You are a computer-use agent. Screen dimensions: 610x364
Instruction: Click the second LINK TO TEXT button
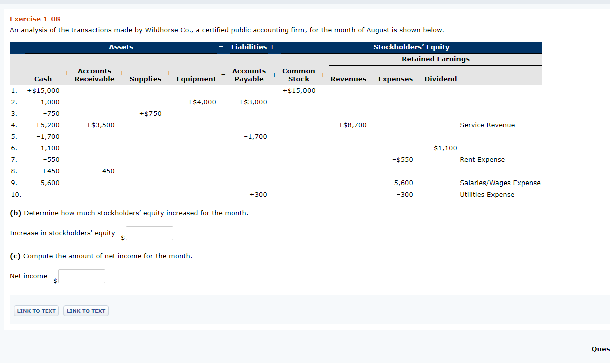(x=86, y=311)
